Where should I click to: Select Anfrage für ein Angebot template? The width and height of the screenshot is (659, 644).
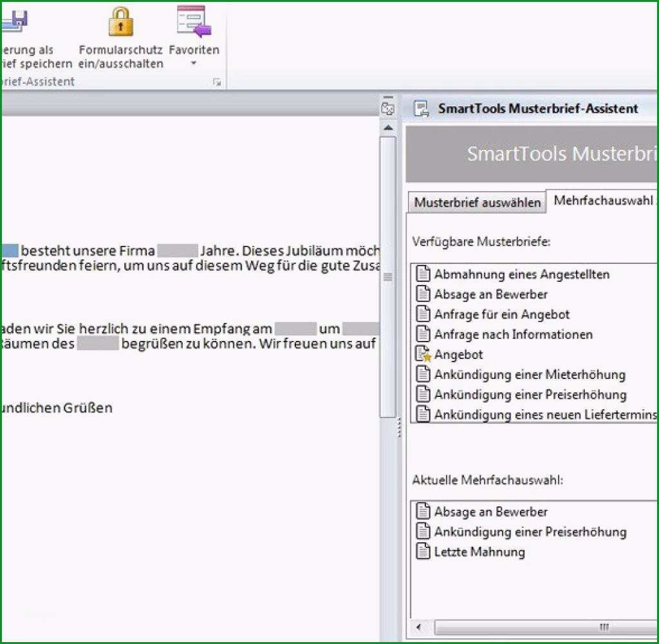coord(502,314)
